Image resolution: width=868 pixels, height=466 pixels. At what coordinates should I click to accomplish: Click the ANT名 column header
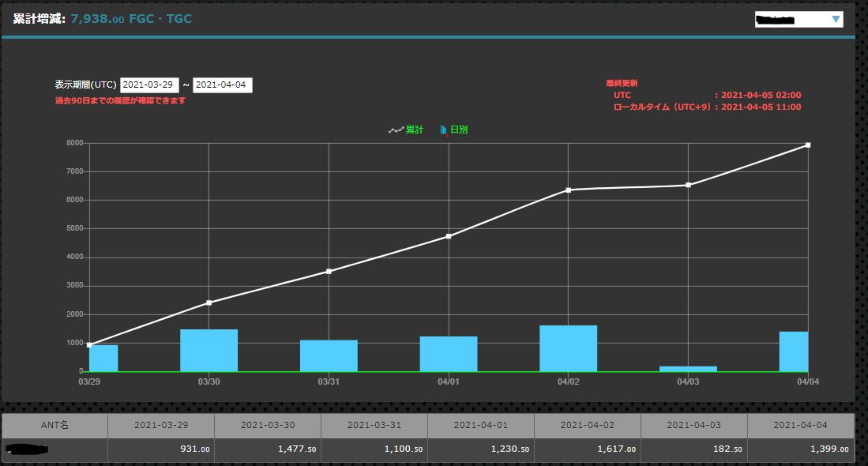click(x=54, y=425)
